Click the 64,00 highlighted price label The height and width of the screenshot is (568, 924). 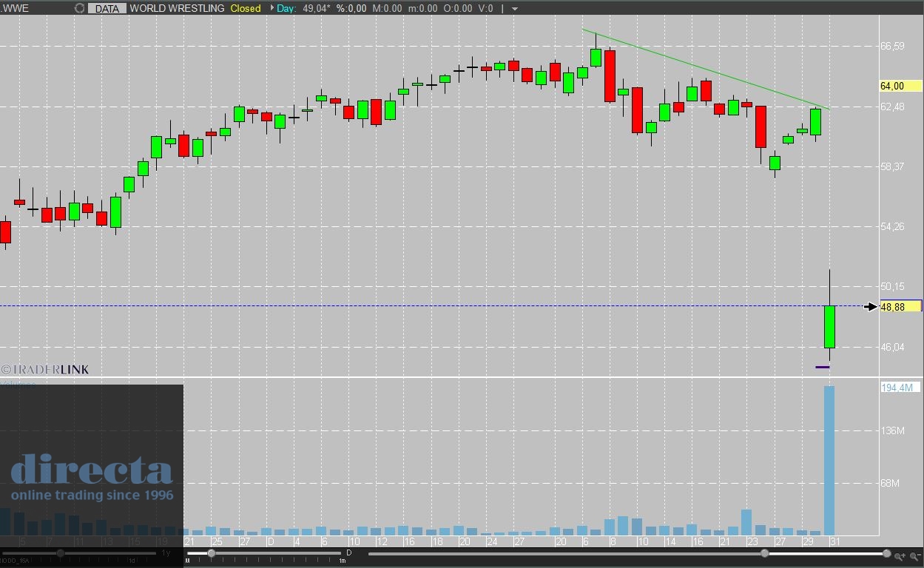tap(900, 86)
